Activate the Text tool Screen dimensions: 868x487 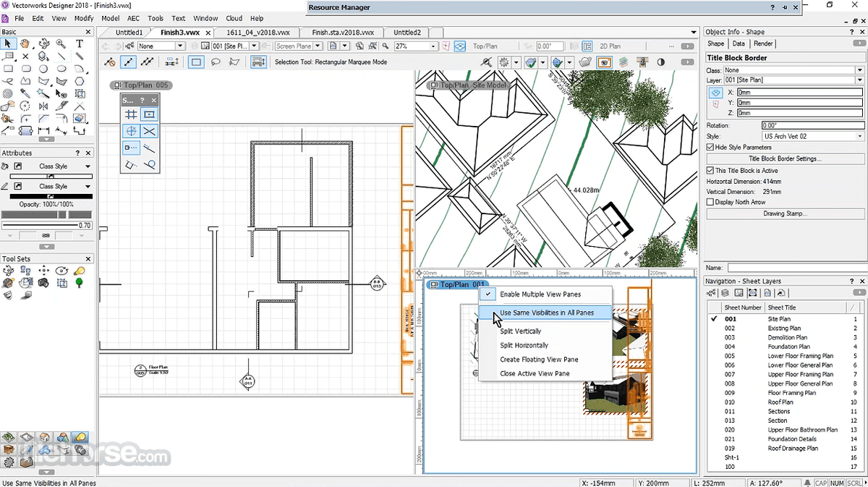(x=80, y=43)
